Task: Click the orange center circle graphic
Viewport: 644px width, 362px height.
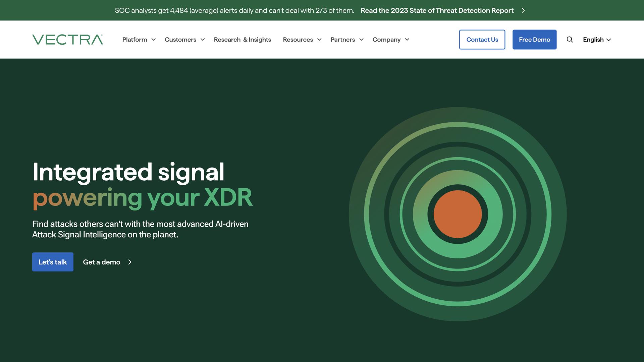Action: (458, 214)
